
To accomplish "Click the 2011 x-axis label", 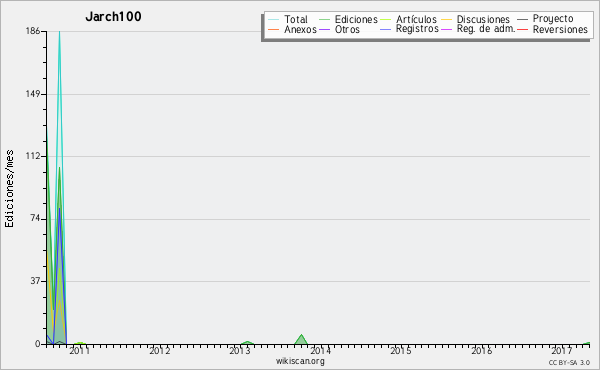I will pos(80,350).
